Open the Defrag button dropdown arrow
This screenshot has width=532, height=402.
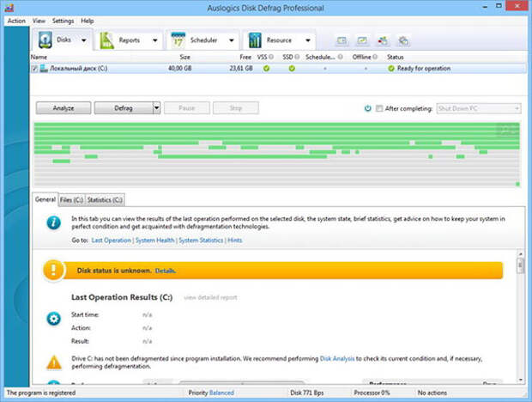156,108
